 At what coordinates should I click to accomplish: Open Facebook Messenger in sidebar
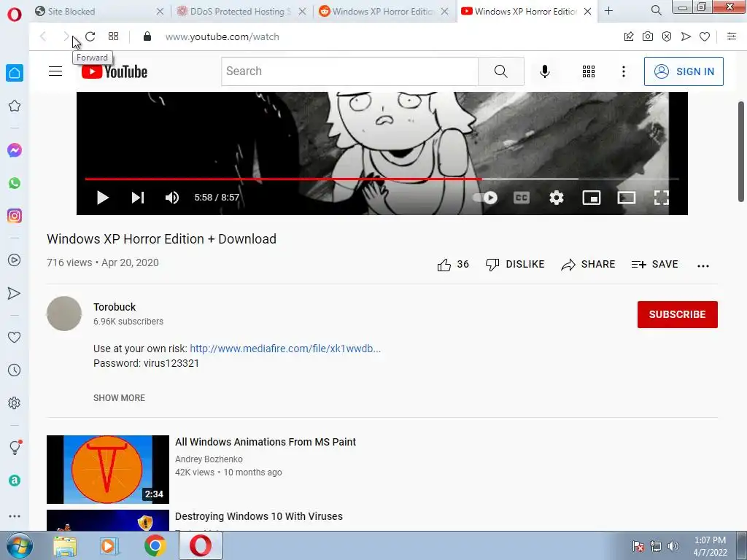(x=15, y=150)
